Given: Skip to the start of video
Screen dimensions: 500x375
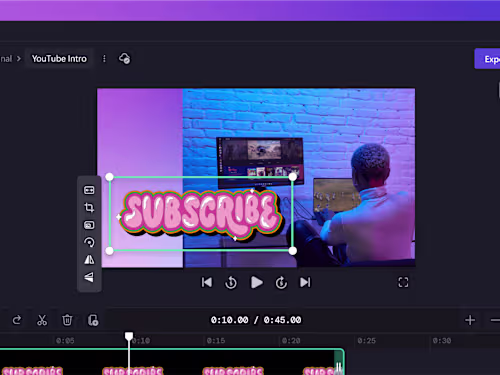Looking at the screenshot, I should (207, 282).
